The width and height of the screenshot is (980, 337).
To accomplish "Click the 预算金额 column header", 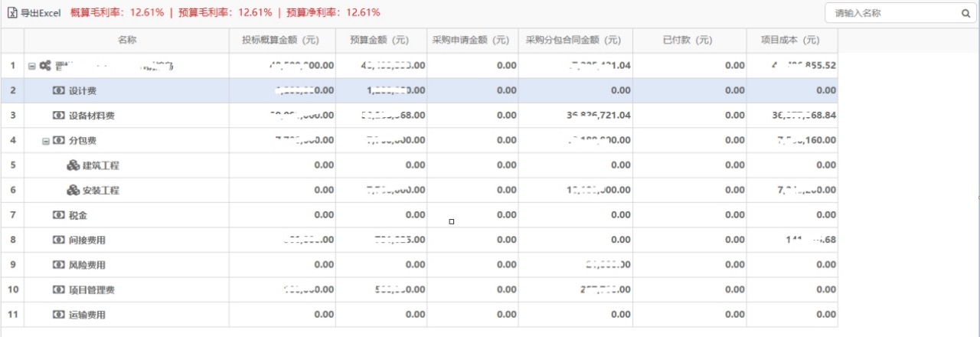I will pyautogui.click(x=381, y=40).
